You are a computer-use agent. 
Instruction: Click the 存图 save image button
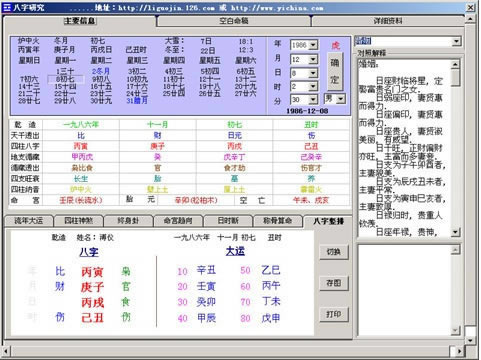click(x=334, y=283)
